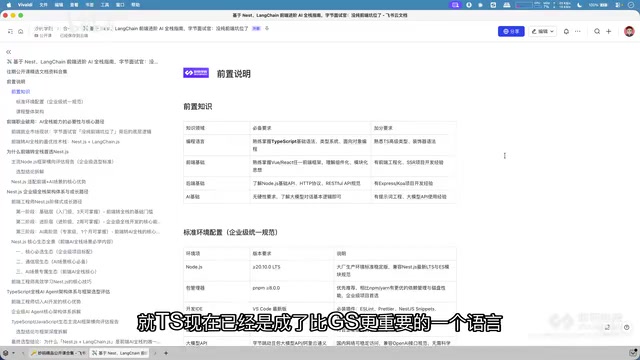Click the battery 100% indicator in menu bar

pyautogui.click(x=598, y=5)
